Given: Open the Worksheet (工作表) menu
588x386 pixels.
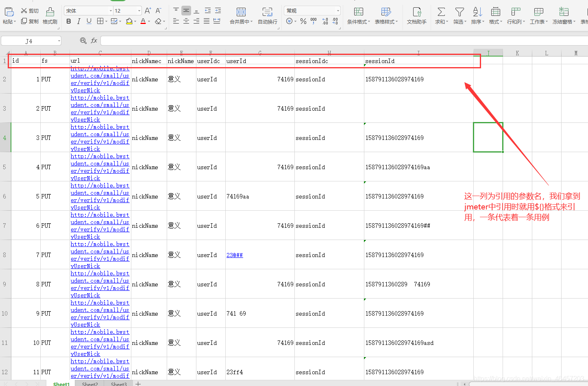Looking at the screenshot, I should [539, 16].
